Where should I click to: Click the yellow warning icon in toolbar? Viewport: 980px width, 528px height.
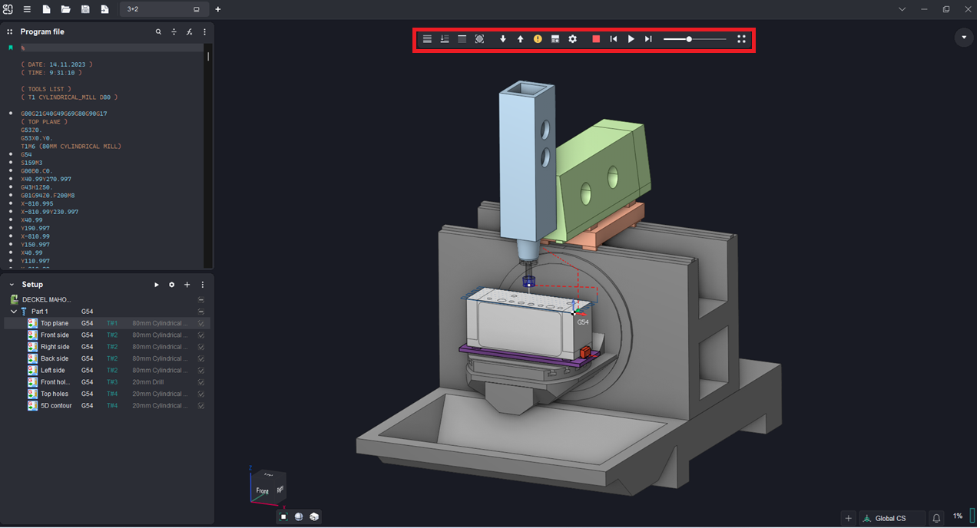click(538, 39)
